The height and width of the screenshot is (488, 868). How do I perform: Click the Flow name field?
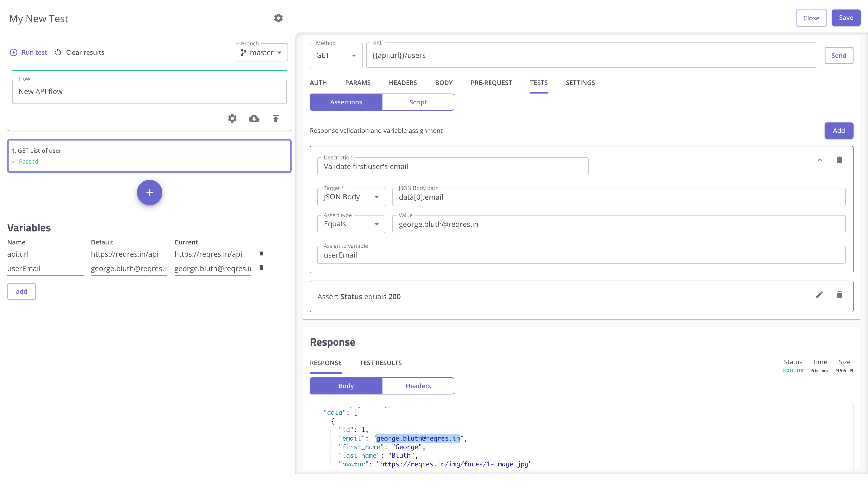(x=149, y=91)
